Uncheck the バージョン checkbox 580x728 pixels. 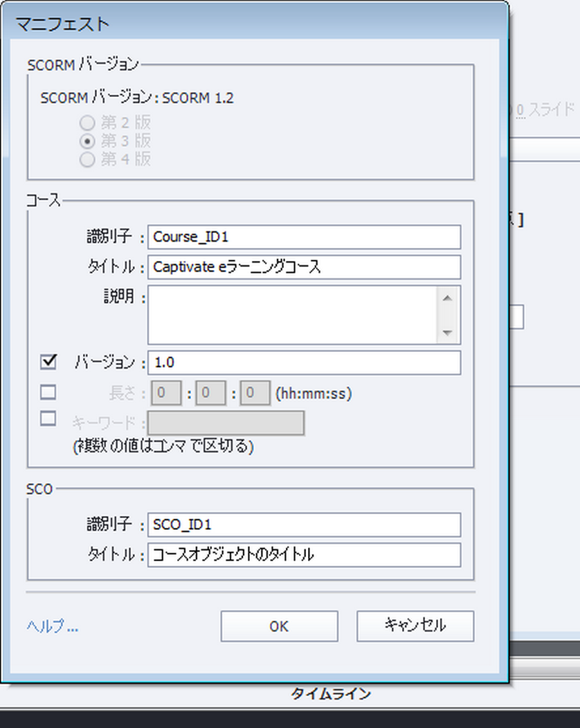pos(48,362)
